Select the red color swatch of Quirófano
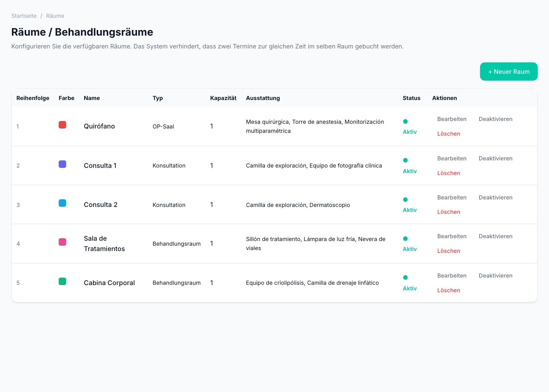The image size is (549, 392). coord(62,125)
